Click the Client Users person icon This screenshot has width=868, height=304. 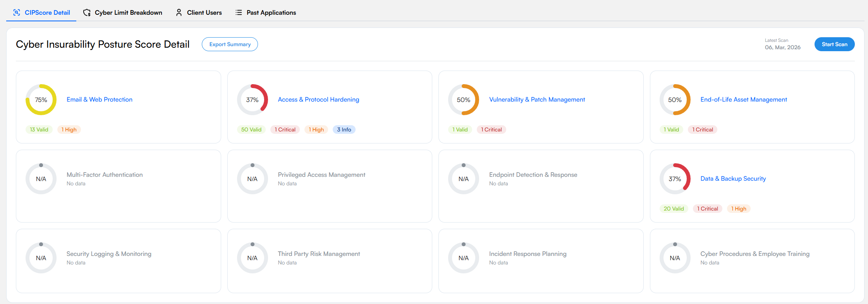pyautogui.click(x=179, y=12)
